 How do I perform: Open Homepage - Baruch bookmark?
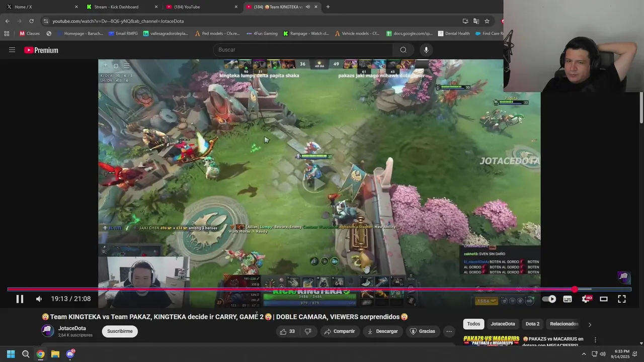point(80,34)
